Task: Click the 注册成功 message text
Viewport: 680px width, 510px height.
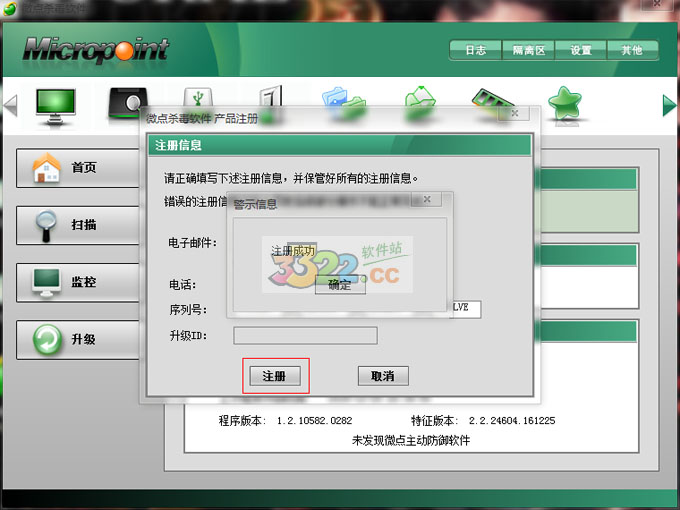Action: click(x=293, y=251)
